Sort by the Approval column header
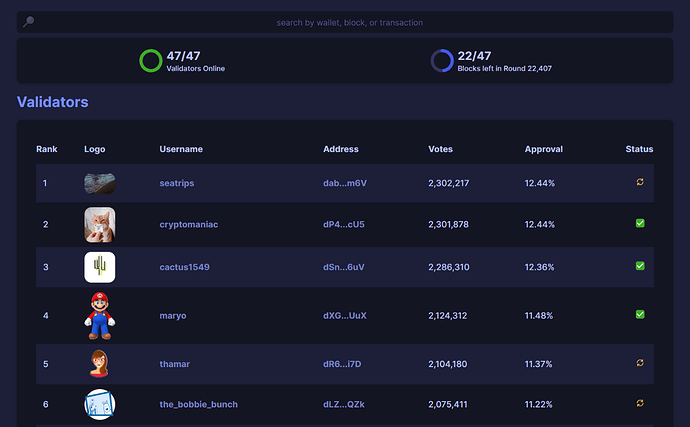Image resolution: width=690 pixels, height=427 pixels. tap(543, 149)
